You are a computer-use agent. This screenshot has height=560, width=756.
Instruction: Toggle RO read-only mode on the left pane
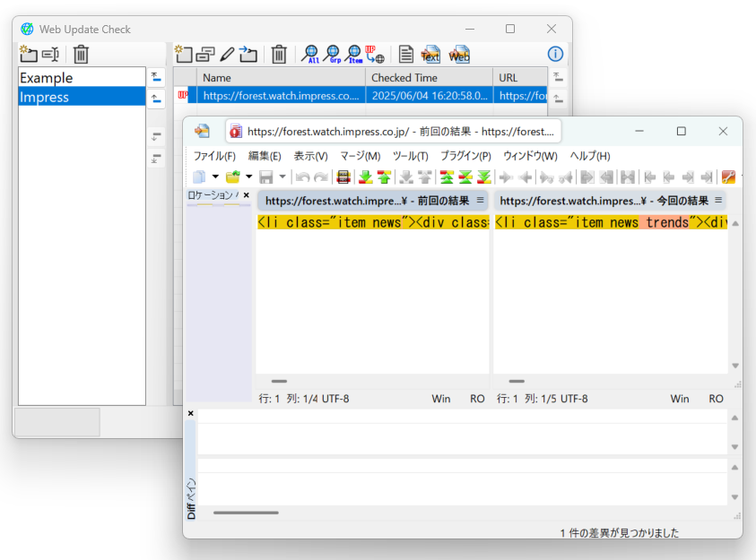477,399
